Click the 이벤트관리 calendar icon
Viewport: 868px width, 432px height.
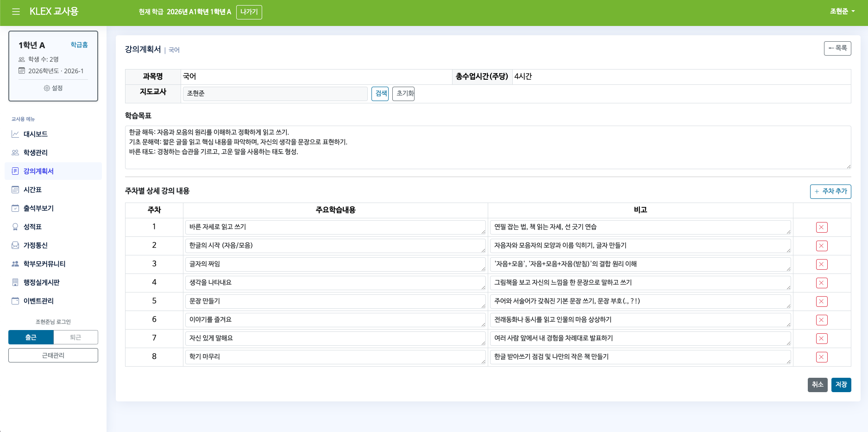(x=14, y=301)
